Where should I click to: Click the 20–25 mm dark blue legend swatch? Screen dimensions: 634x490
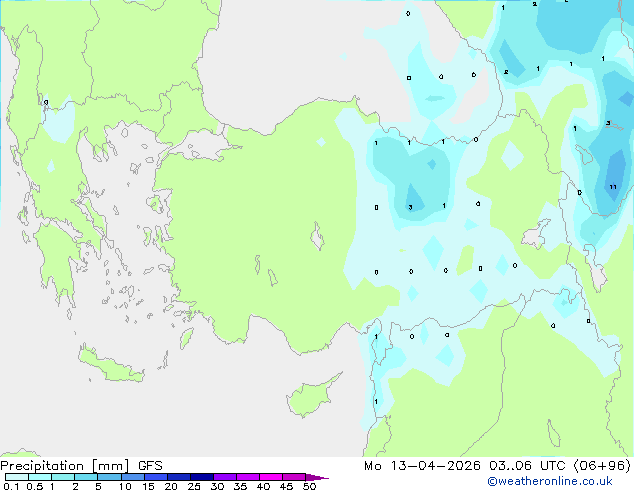tap(179, 477)
